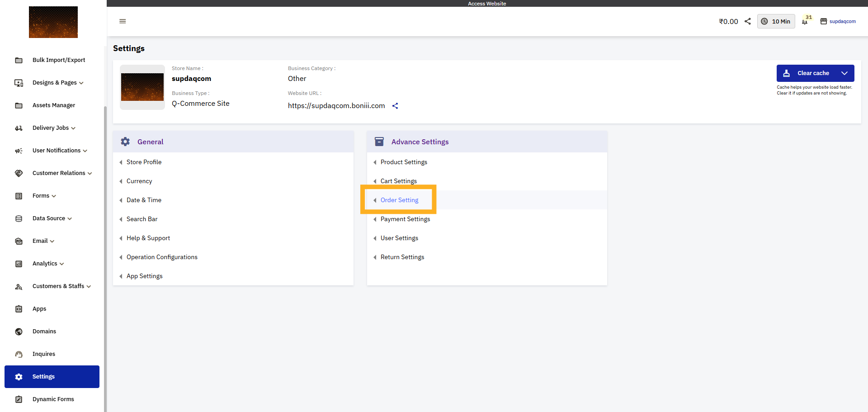The height and width of the screenshot is (412, 868).
Task: Click the 10 Min timer control
Action: point(776,21)
